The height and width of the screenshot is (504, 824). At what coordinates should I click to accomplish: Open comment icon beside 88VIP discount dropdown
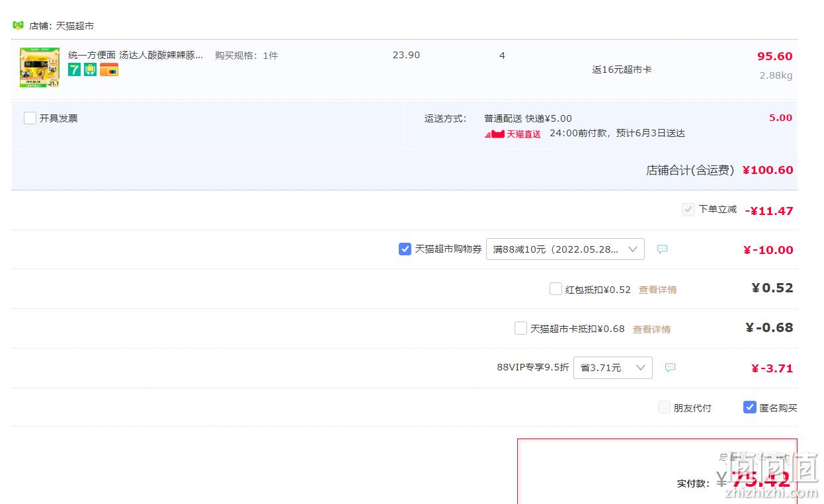click(x=670, y=368)
